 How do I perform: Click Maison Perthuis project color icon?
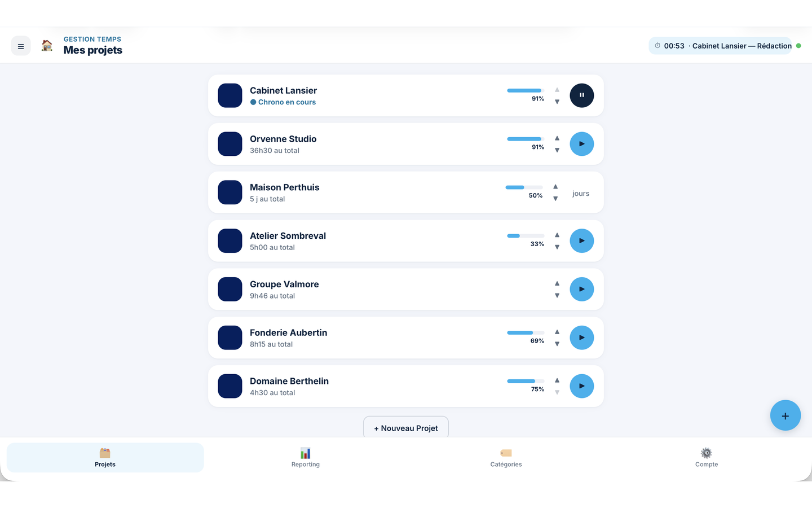coord(230,192)
